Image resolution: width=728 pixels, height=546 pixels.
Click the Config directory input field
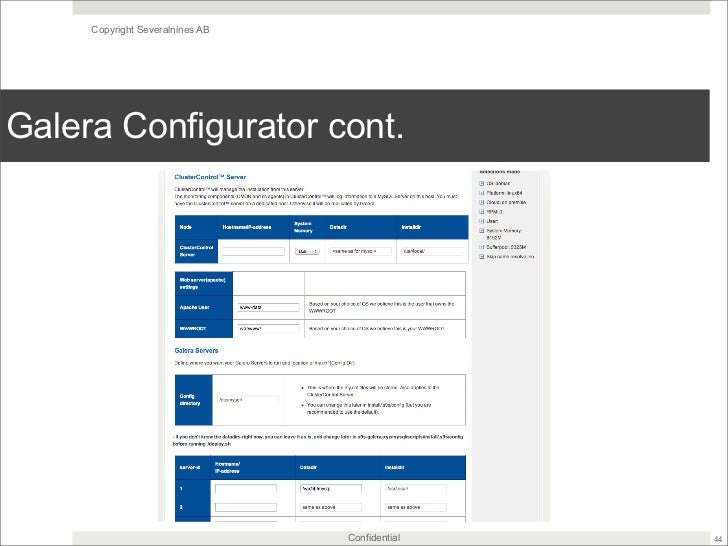coord(248,400)
